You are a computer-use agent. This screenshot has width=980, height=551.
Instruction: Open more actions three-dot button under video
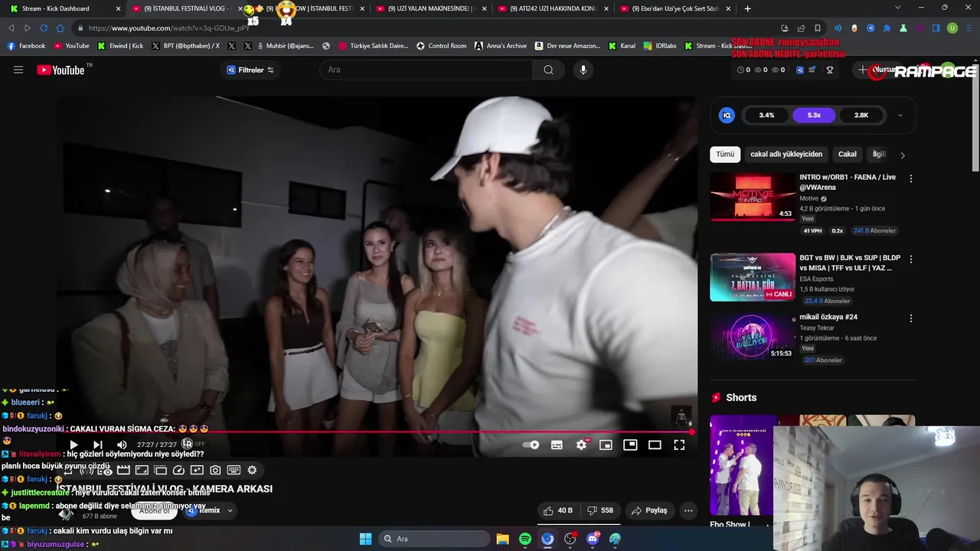[688, 510]
